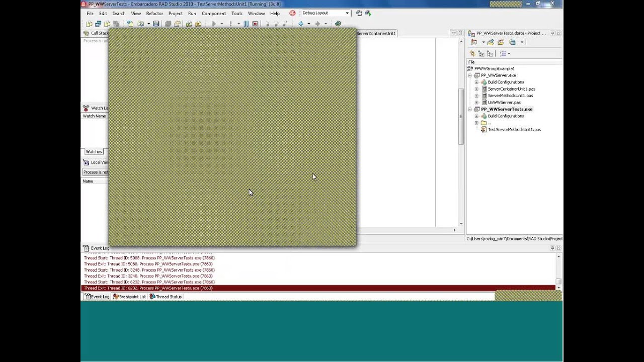
Task: Open the Run menu
Action: tap(192, 14)
